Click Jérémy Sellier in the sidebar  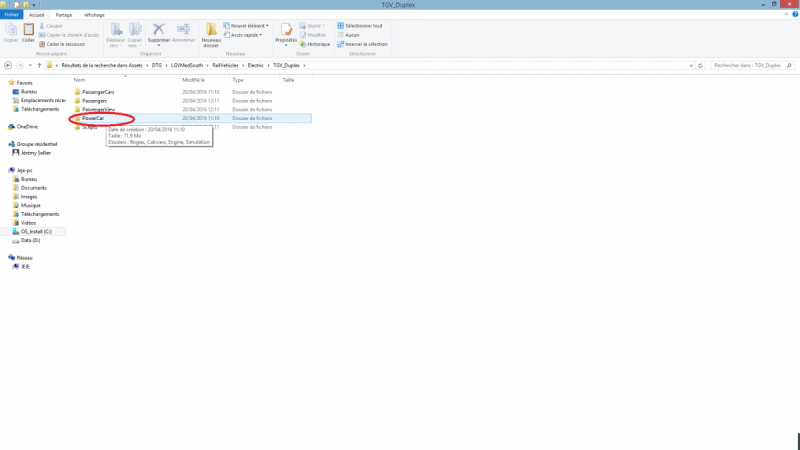[36, 153]
